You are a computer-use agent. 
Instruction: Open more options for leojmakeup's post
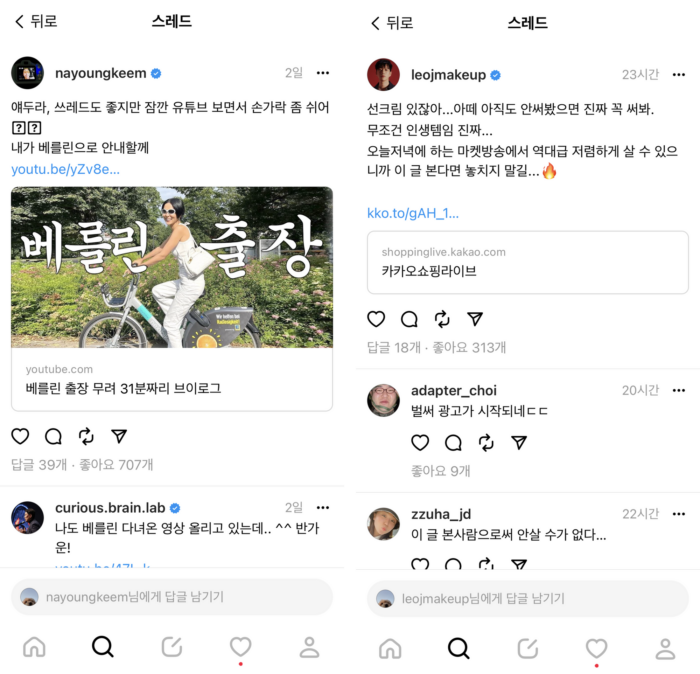679,75
